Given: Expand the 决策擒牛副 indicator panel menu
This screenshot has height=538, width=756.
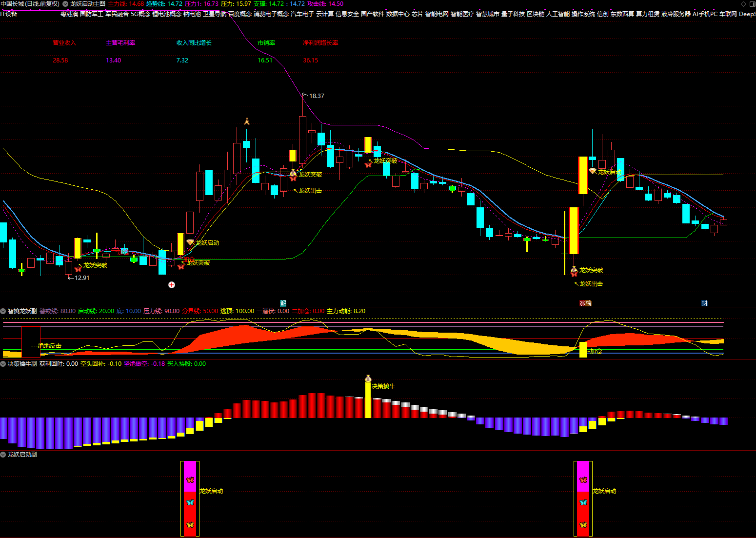Looking at the screenshot, I should click(3, 364).
